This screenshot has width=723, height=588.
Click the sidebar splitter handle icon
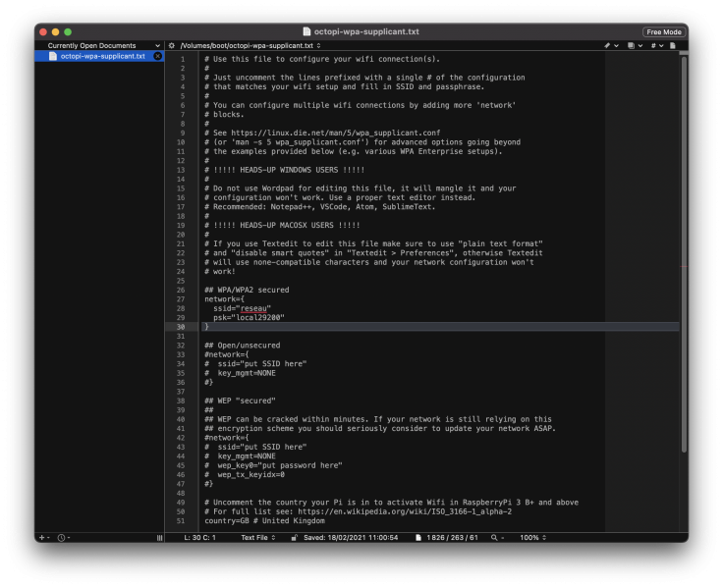(x=159, y=537)
